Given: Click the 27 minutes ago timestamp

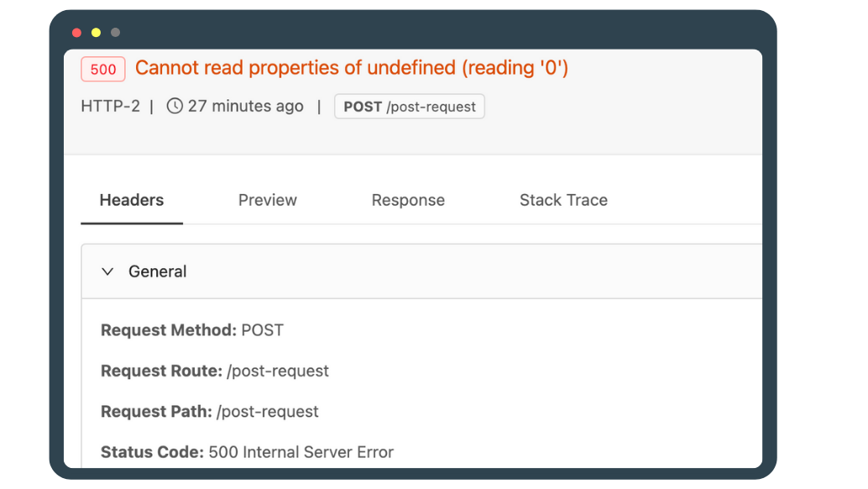Looking at the screenshot, I should (245, 106).
